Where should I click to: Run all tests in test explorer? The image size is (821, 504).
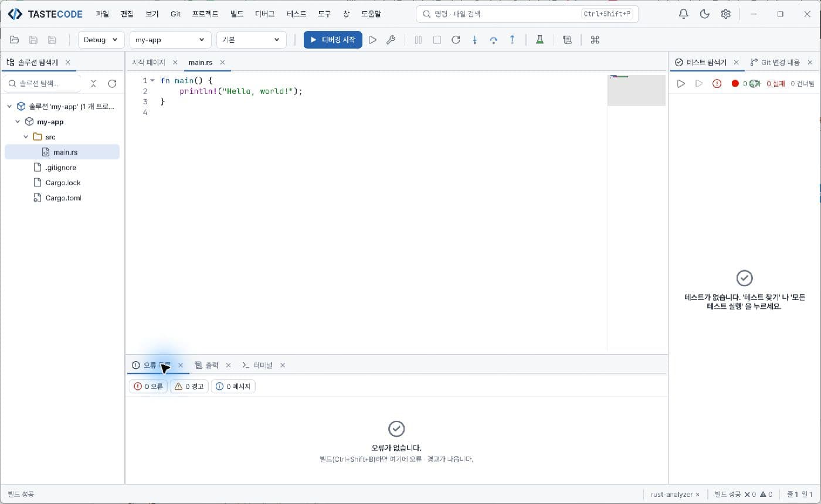click(681, 84)
